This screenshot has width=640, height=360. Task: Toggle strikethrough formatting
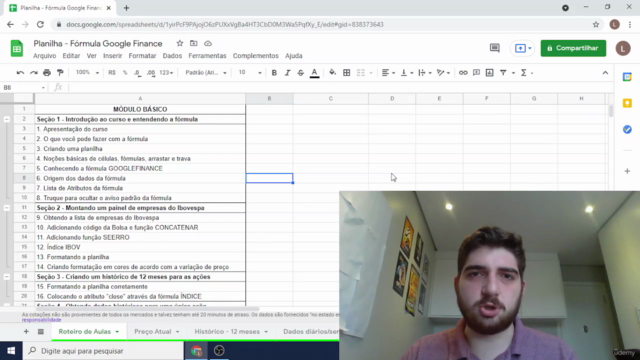click(300, 73)
